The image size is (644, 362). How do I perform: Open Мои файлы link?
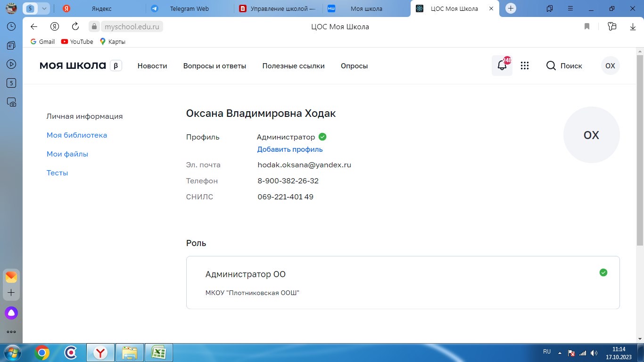[67, 154]
